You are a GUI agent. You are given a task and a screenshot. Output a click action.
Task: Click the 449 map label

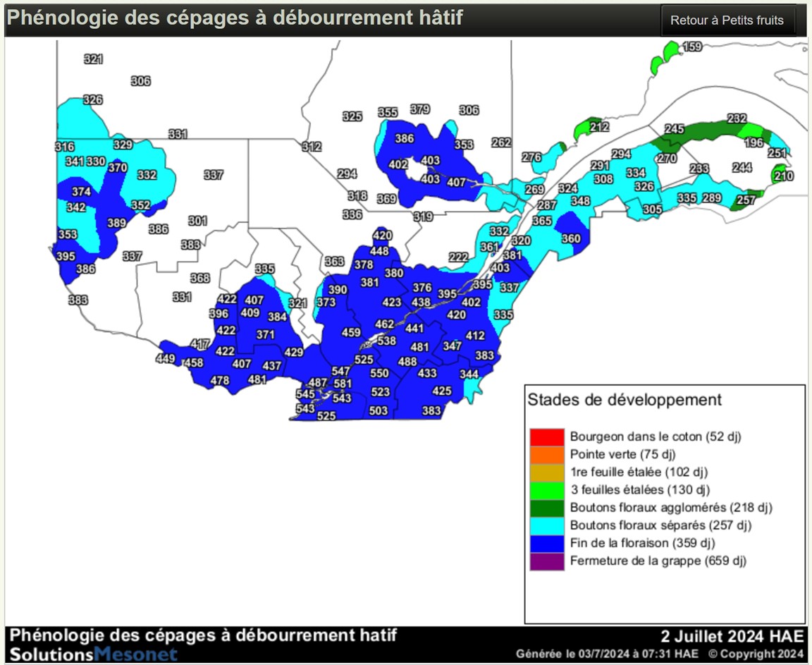[x=166, y=359]
